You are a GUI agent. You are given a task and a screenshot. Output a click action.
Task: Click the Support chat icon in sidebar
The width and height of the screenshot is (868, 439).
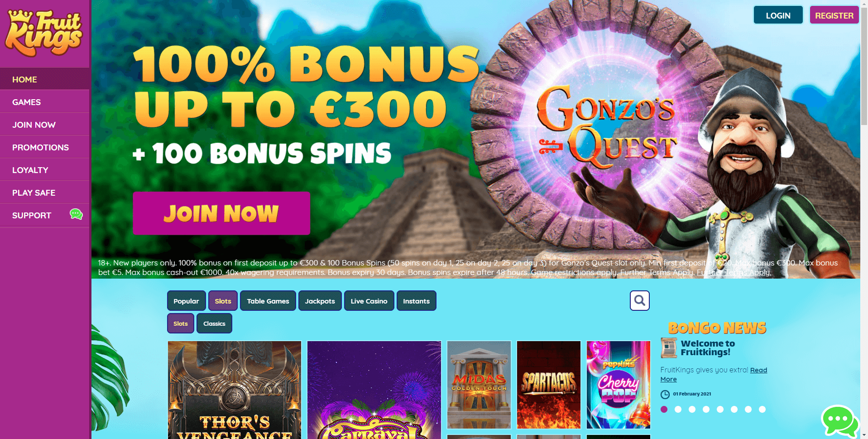76,214
